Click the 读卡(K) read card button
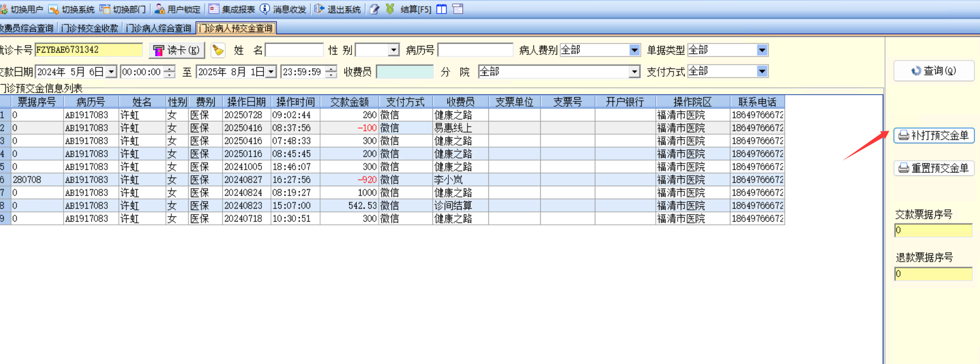This screenshot has height=364, width=980. coord(177,50)
